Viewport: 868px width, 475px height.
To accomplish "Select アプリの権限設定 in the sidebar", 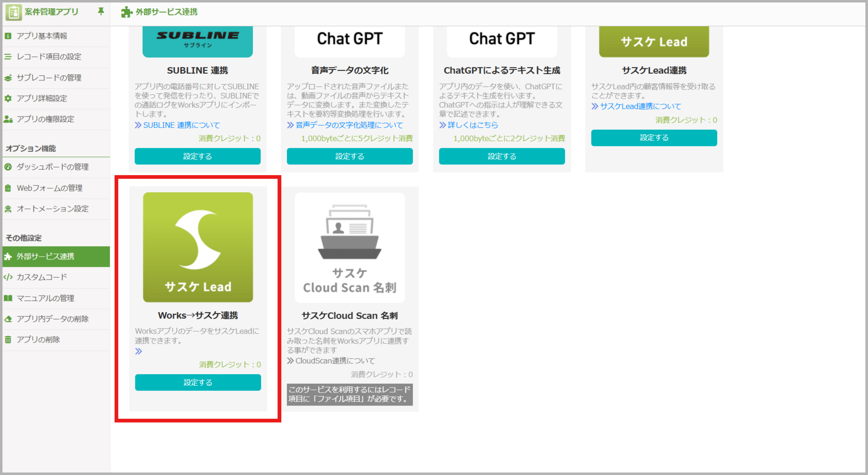I will [56, 119].
